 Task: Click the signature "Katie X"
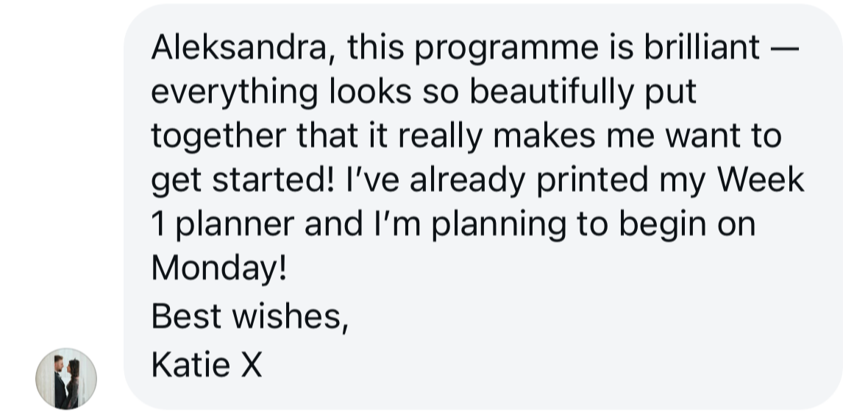point(207,366)
